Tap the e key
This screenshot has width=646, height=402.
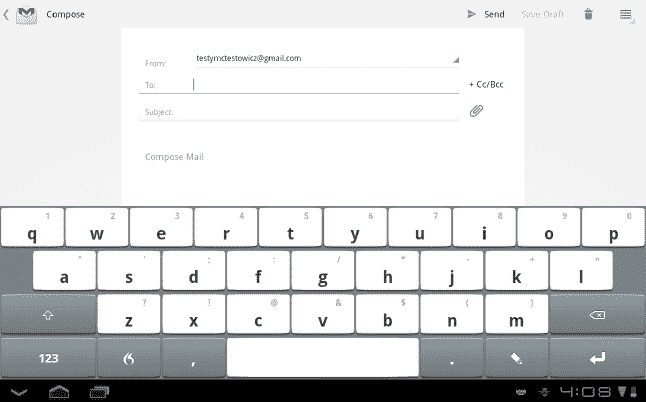[x=162, y=227]
